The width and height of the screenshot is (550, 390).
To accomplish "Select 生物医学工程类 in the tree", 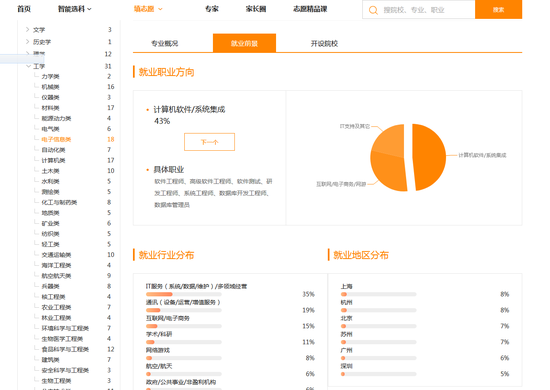I will [x=62, y=339].
